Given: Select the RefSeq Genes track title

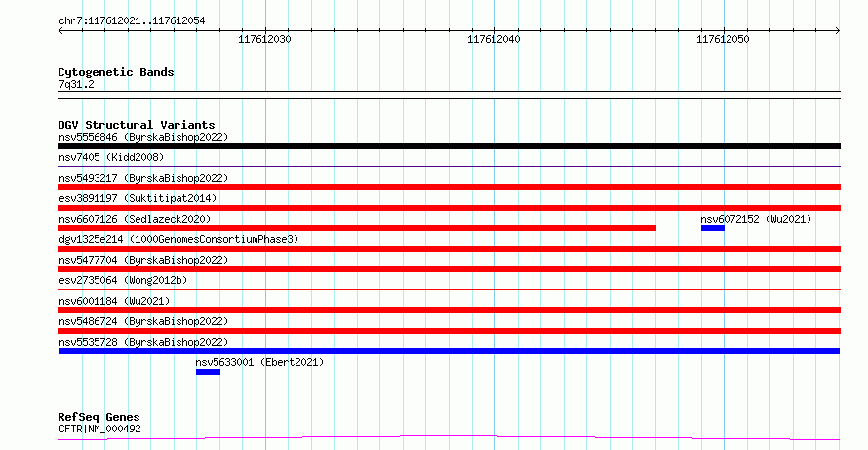Looking at the screenshot, I should point(99,417).
